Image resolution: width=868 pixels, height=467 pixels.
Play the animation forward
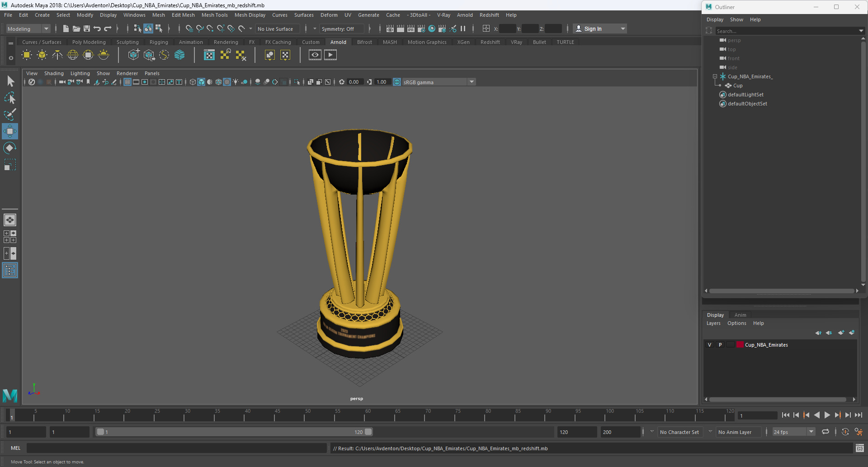[x=827, y=415]
